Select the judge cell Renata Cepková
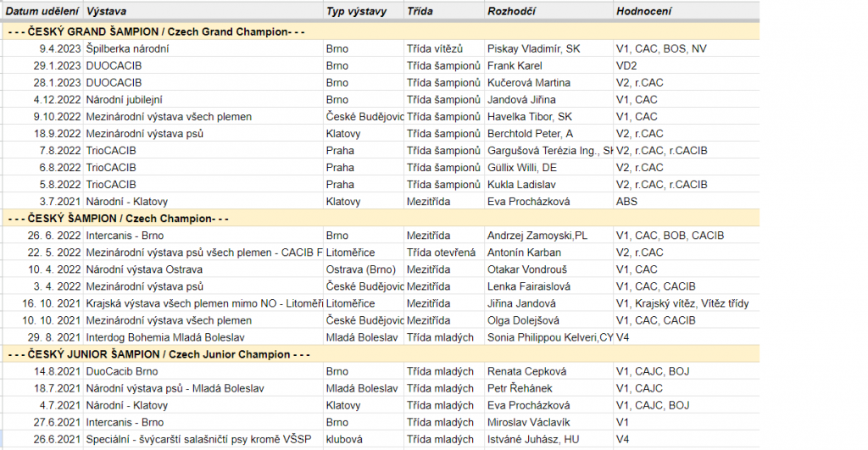The image size is (868, 450). tap(549, 371)
